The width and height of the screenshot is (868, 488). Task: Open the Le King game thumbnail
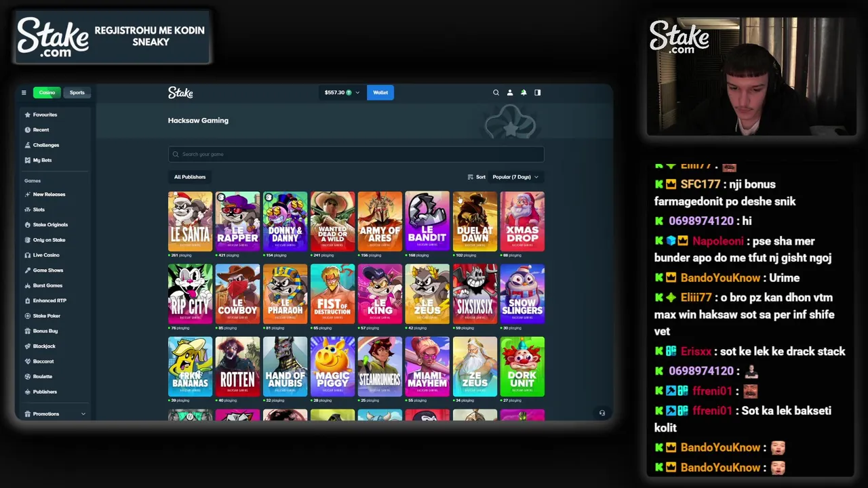(x=380, y=293)
